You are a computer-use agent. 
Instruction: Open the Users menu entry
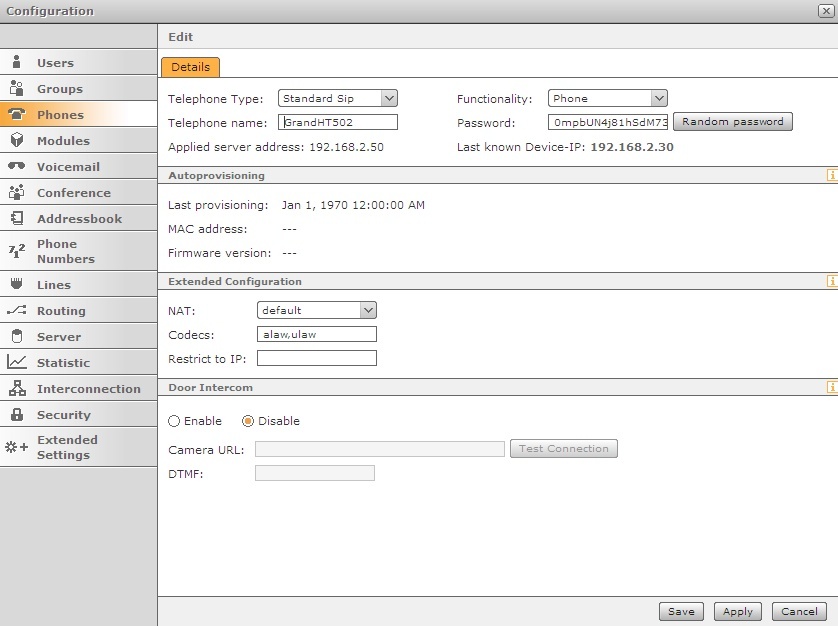79,63
